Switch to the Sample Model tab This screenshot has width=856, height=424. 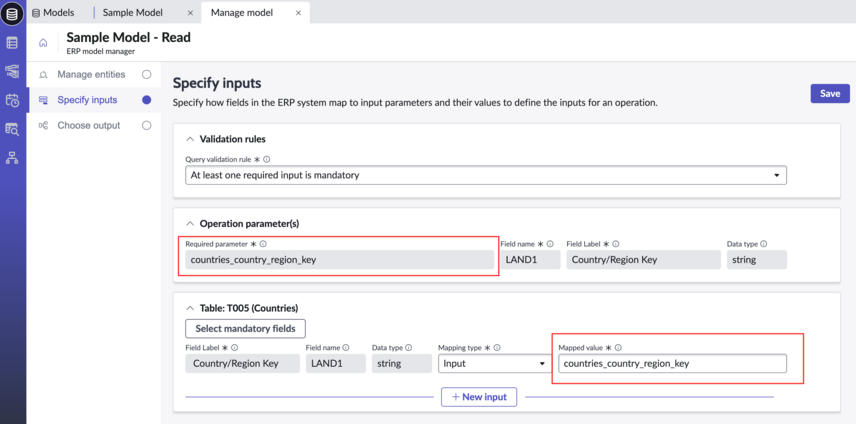(x=132, y=13)
